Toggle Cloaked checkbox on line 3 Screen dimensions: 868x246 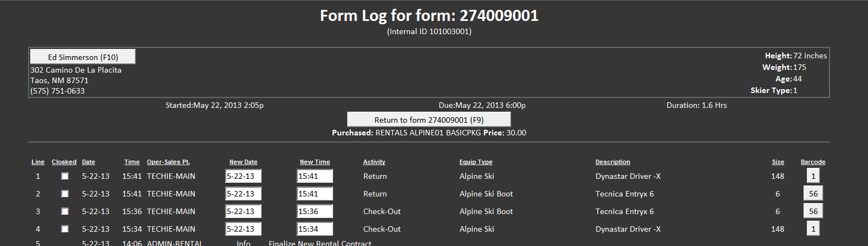pyautogui.click(x=65, y=211)
